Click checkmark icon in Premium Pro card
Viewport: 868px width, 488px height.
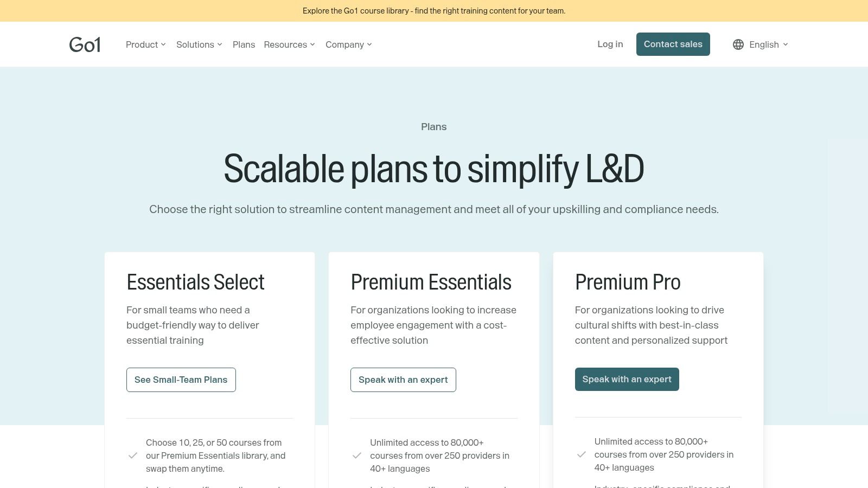pyautogui.click(x=582, y=454)
